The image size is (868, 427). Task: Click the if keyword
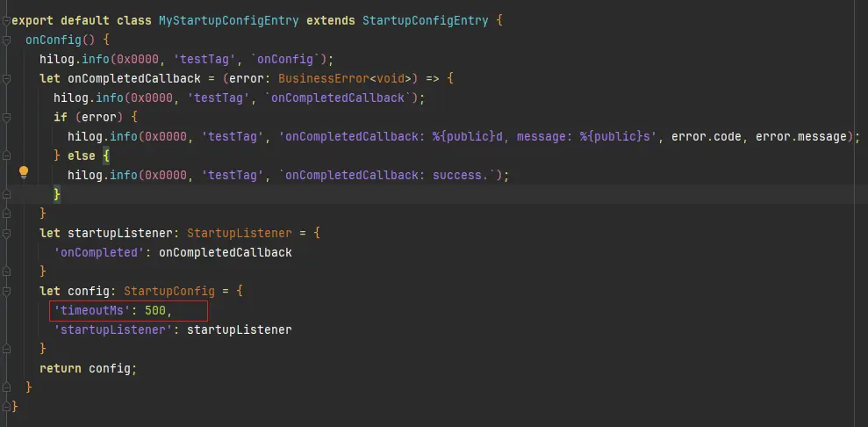point(61,118)
